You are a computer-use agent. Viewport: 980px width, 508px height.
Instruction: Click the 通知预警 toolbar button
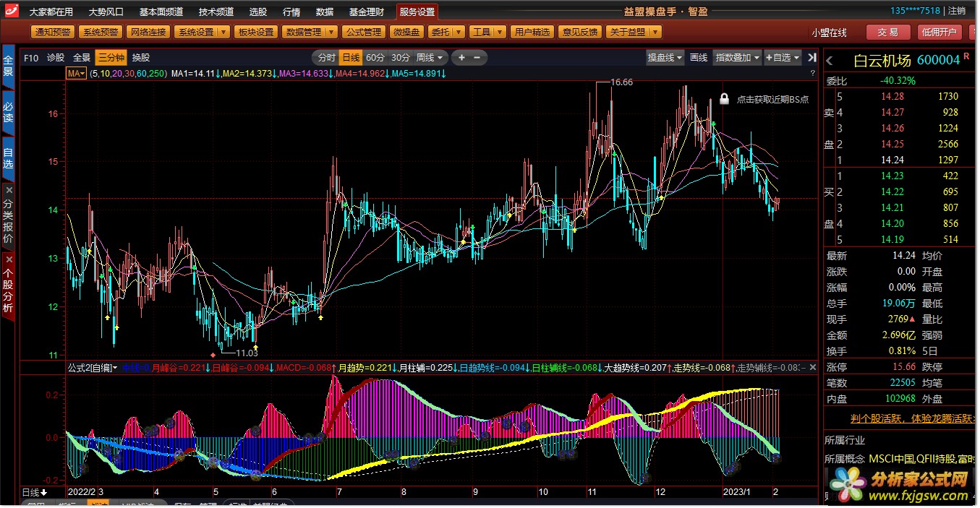(53, 32)
